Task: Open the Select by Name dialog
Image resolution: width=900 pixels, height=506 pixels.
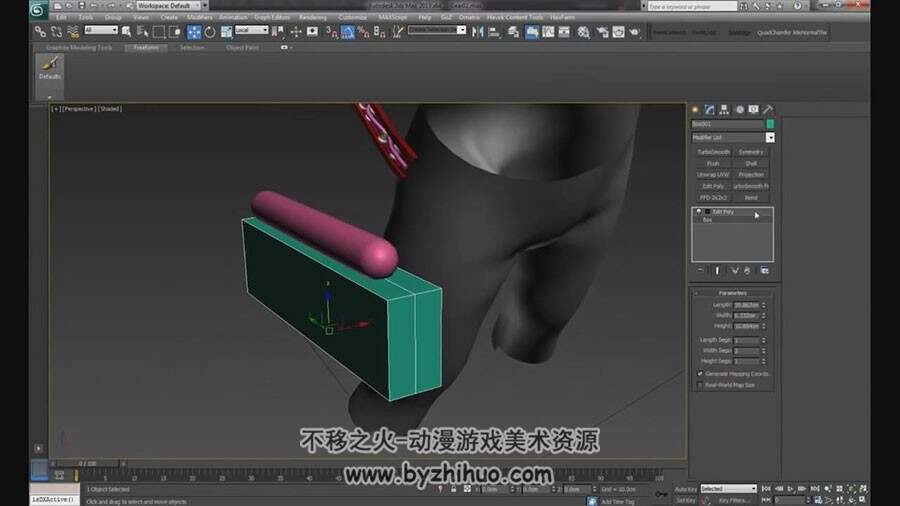Action: pyautogui.click(x=142, y=32)
